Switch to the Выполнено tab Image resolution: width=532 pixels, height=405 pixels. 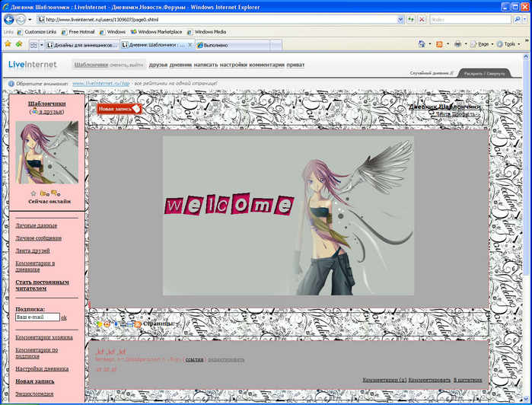tap(233, 45)
